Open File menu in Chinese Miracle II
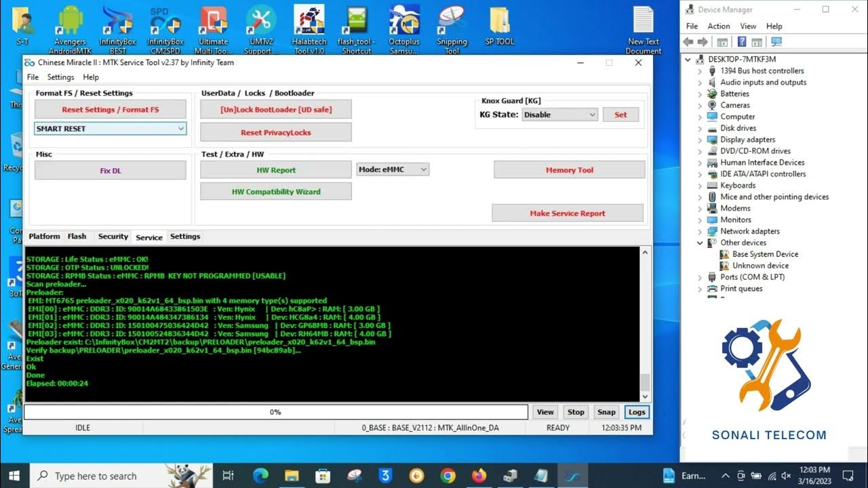This screenshot has width=868, height=488. tap(33, 77)
